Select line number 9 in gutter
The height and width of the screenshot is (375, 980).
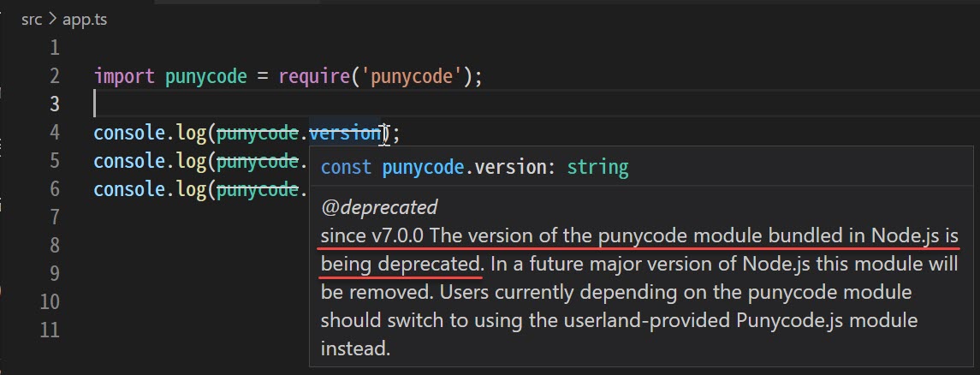54,273
